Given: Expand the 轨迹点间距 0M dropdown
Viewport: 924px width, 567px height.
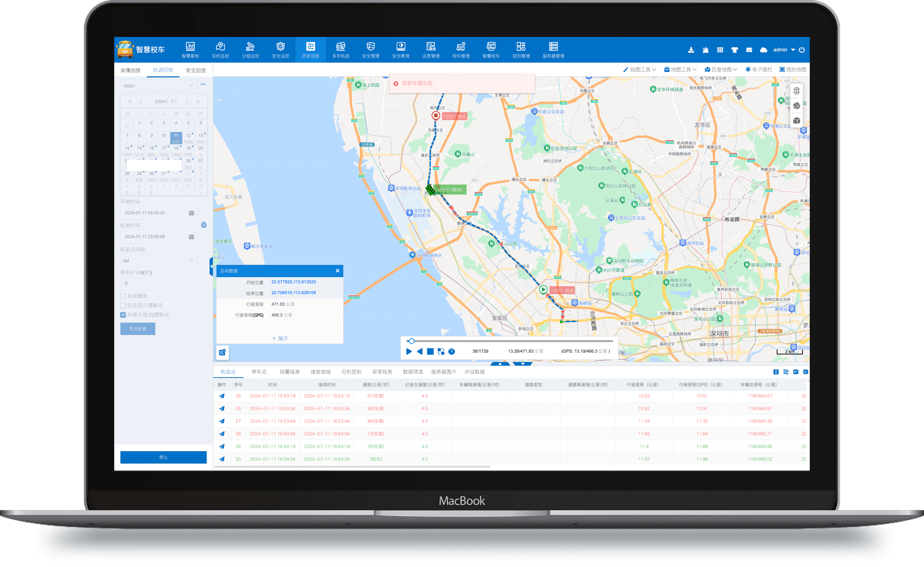Looking at the screenshot, I should pos(158,260).
